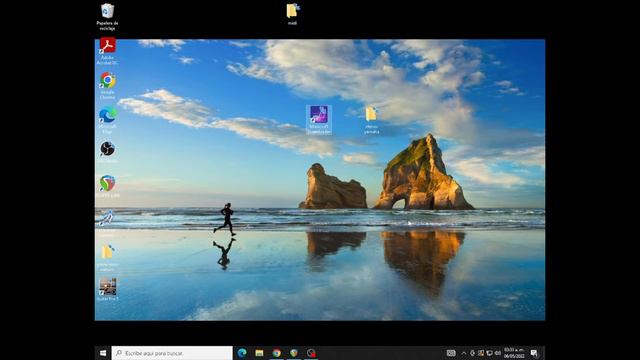Expand the hidden system tray icons chevron
The image size is (640, 360).
[x=464, y=353]
